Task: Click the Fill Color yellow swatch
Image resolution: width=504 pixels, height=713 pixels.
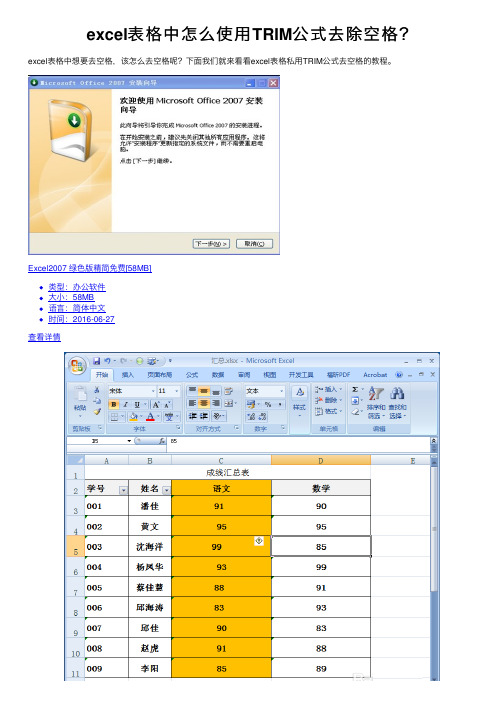Action: [133, 417]
